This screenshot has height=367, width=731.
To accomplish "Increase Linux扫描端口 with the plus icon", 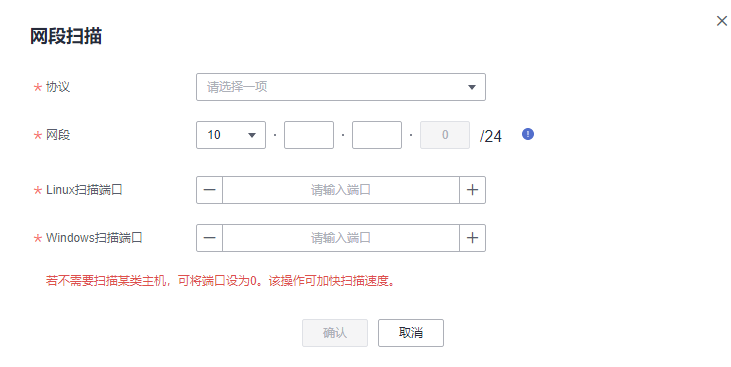I will [x=472, y=190].
